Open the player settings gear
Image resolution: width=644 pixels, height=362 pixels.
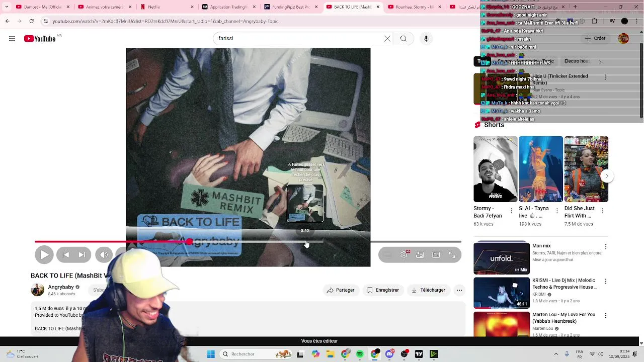[x=404, y=255]
